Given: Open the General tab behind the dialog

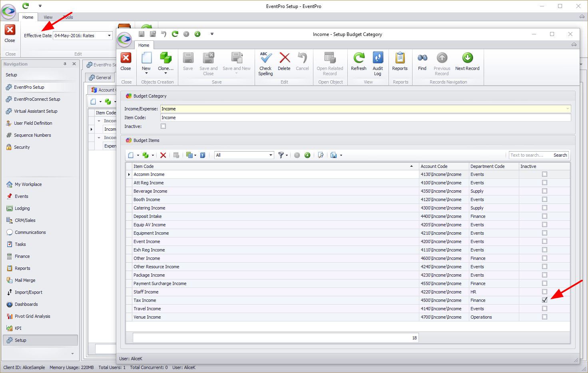Looking at the screenshot, I should click(x=100, y=78).
